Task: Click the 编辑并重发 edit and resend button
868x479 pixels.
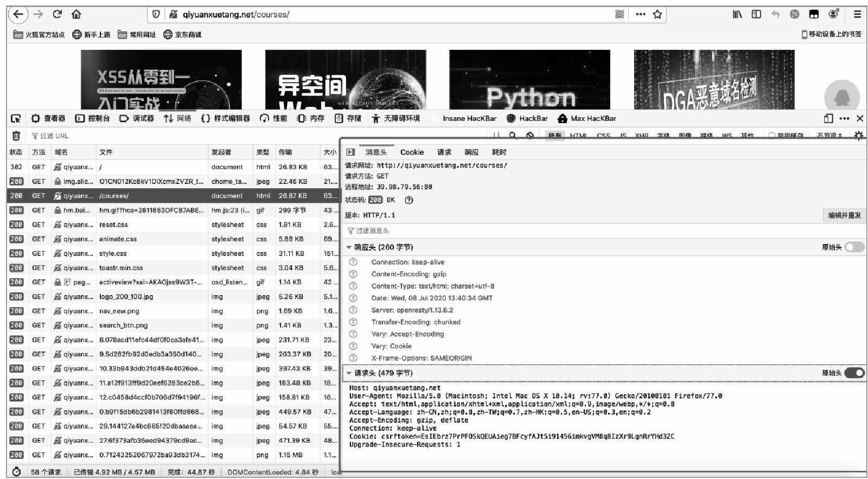Action: click(844, 215)
